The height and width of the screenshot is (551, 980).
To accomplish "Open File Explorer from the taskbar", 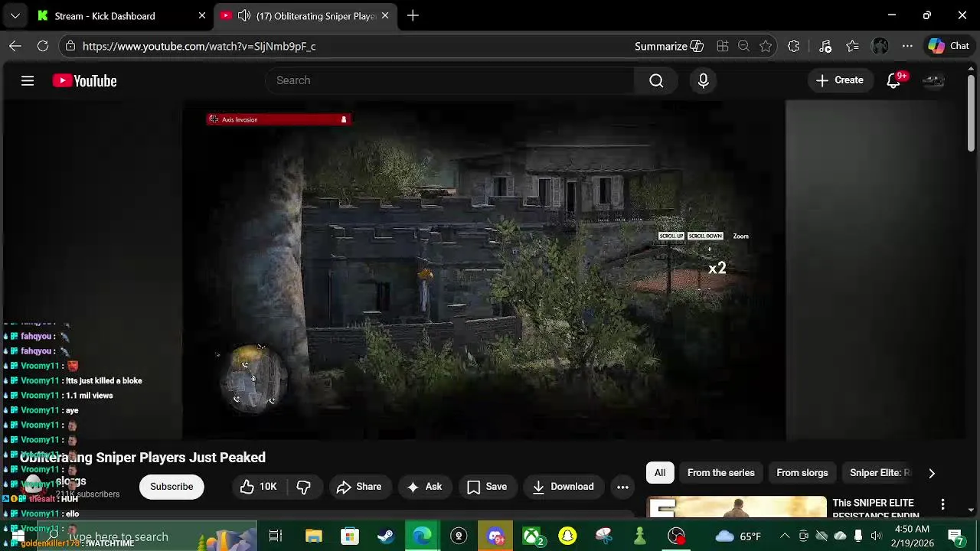I will coord(314,536).
